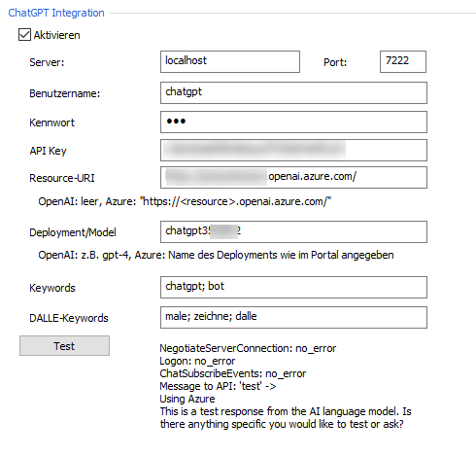Focus the Deployment/Model input field
Screen dimensions: 476x456
[x=293, y=231]
